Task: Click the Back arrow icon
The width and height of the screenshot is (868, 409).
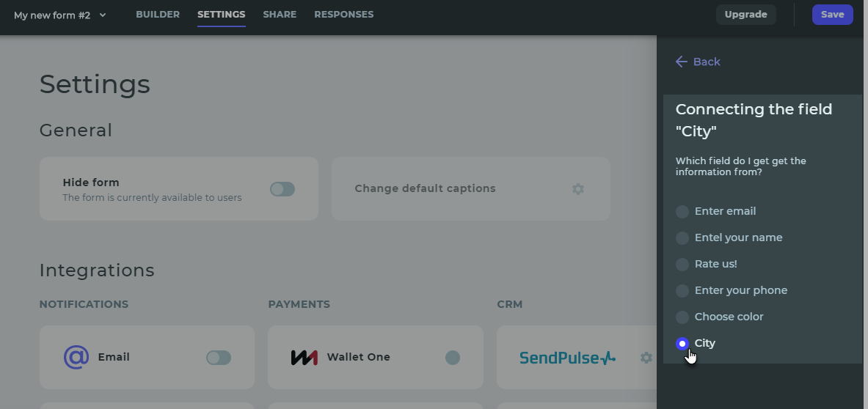Action: click(682, 62)
